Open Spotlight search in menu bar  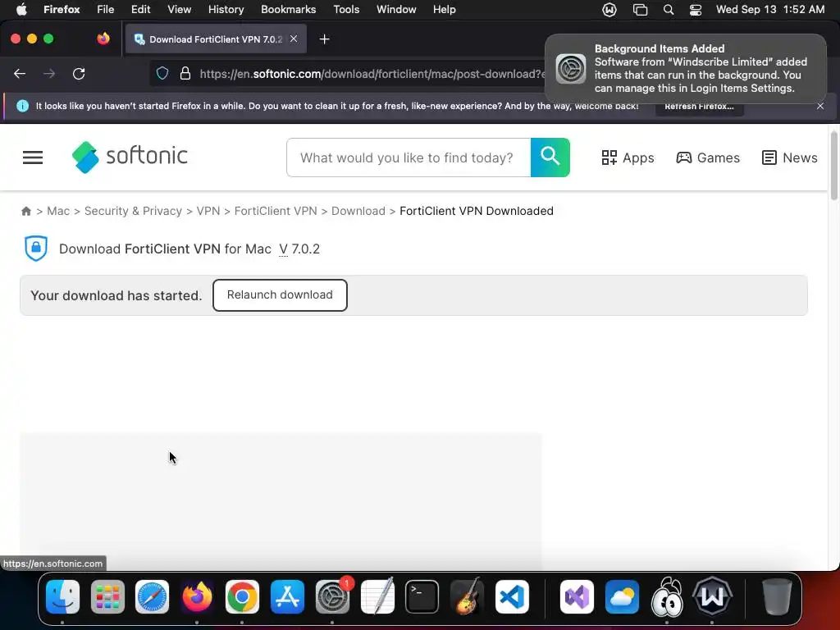click(x=669, y=10)
